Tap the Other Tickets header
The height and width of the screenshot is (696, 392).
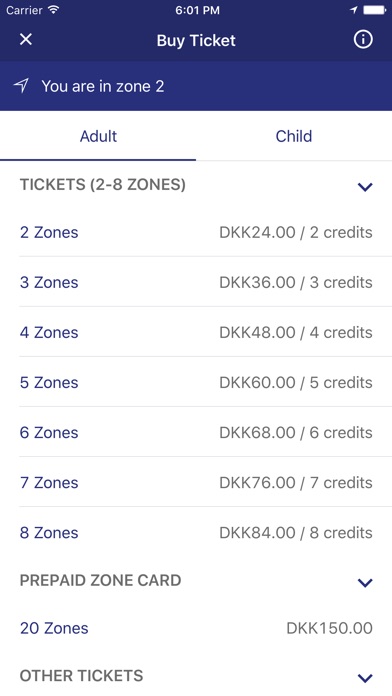[x=196, y=676]
